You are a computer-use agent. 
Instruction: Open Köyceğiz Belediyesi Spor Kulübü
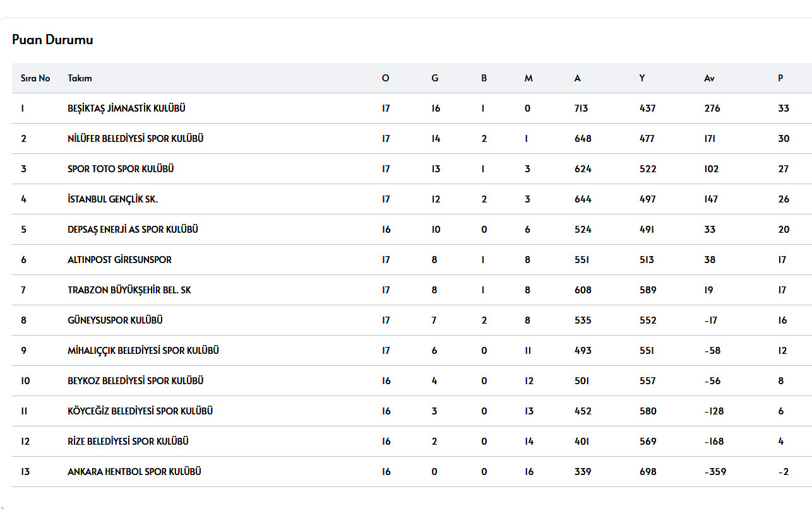click(140, 411)
